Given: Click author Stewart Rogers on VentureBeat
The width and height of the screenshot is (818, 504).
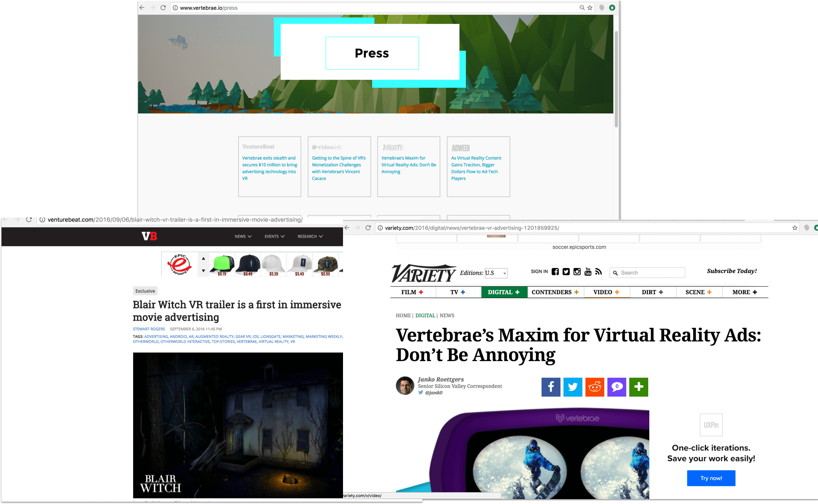Looking at the screenshot, I should pyautogui.click(x=149, y=329).
